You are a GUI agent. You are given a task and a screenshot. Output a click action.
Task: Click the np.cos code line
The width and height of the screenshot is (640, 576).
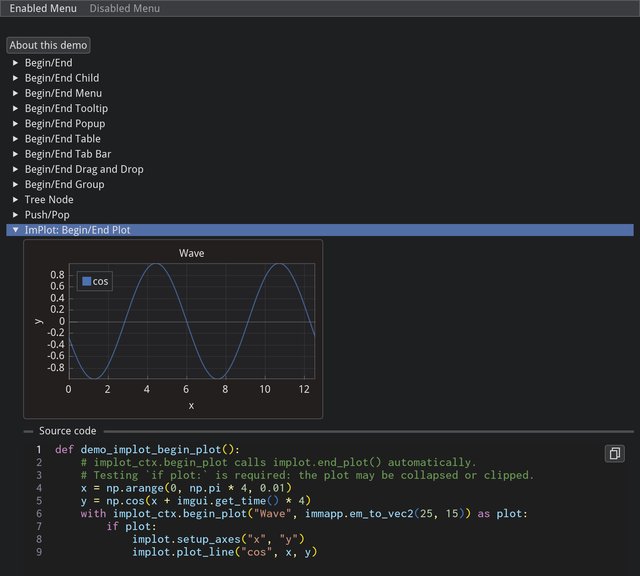pyautogui.click(x=196, y=500)
